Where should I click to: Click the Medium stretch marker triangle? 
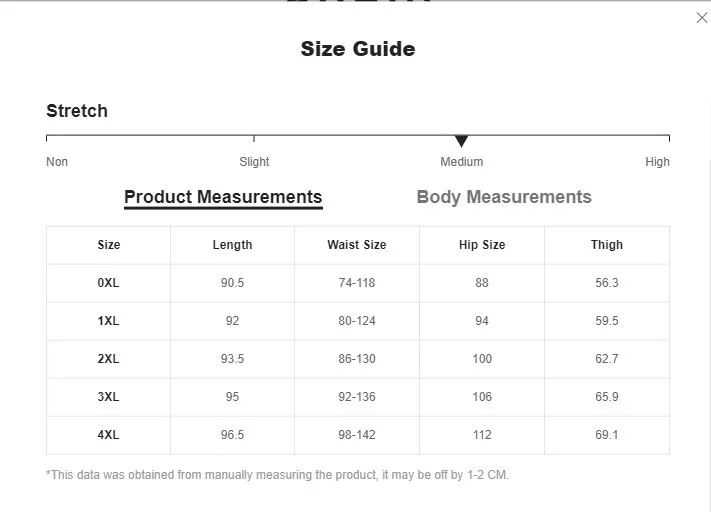pyautogui.click(x=461, y=141)
